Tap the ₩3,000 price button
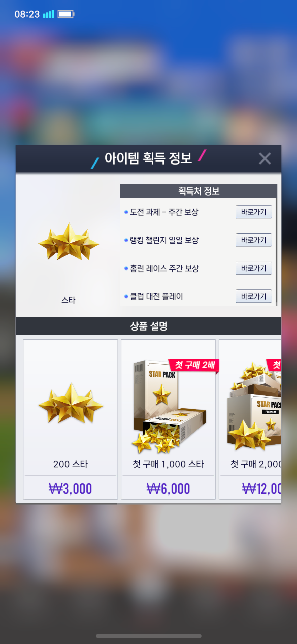This screenshot has height=644, width=297. click(70, 488)
